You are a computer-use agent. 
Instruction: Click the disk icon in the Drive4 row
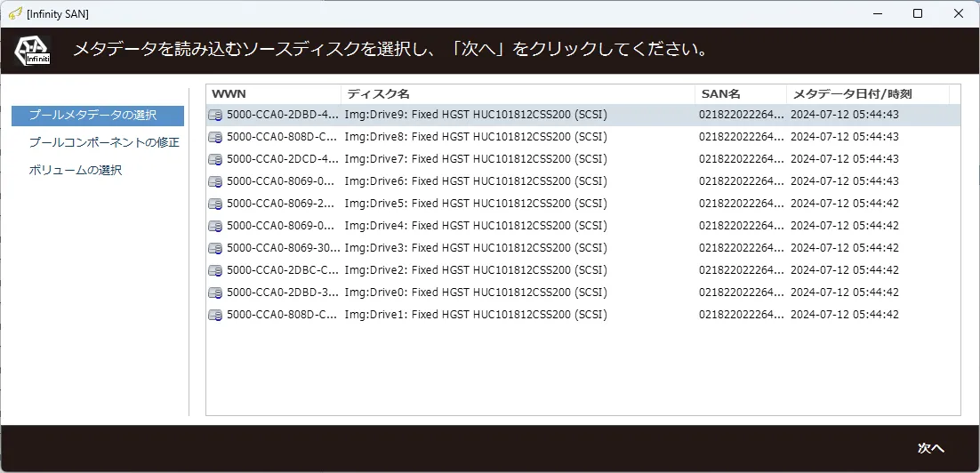point(215,226)
